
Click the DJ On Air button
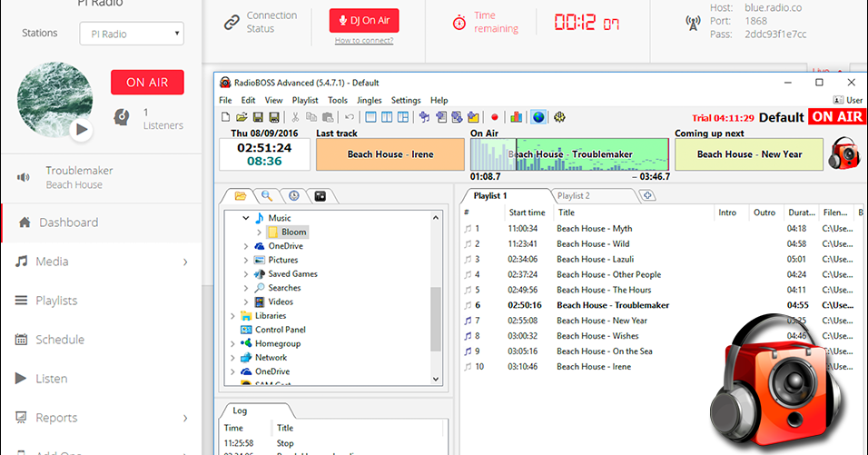tap(364, 21)
